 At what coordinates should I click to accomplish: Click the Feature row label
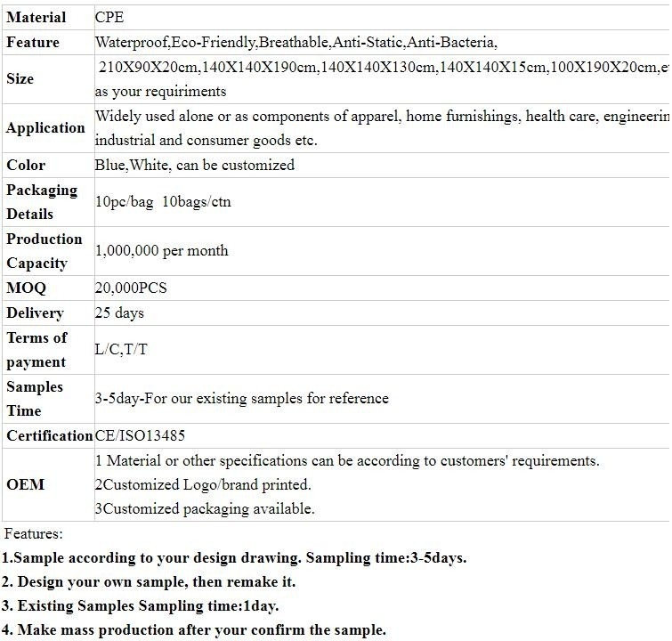[33, 43]
